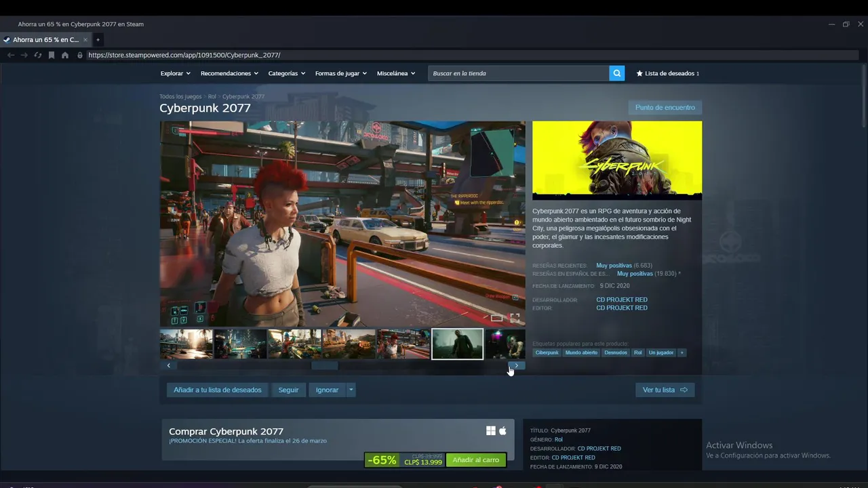Open Ver tu lista button
This screenshot has width=868, height=488.
click(x=665, y=390)
